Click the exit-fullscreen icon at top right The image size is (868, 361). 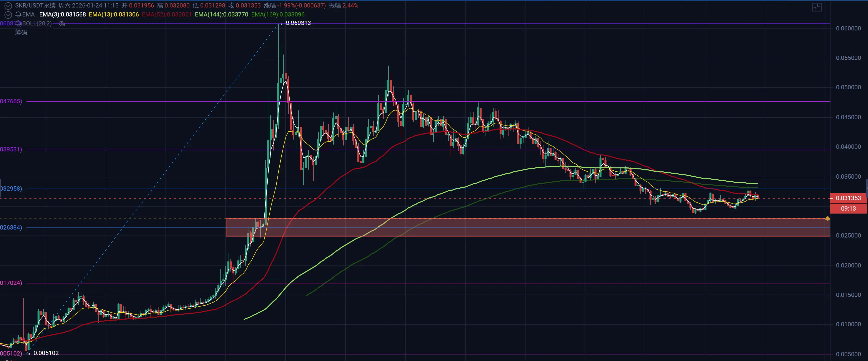click(x=816, y=7)
